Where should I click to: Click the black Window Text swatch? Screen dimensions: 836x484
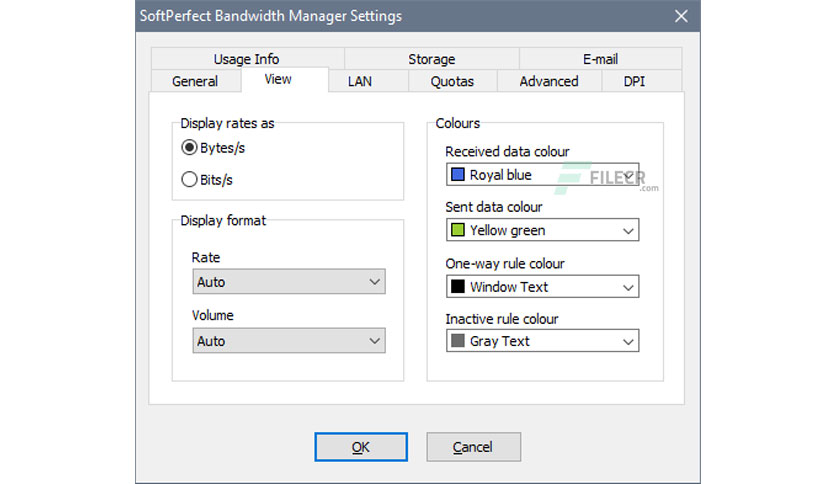click(x=457, y=286)
